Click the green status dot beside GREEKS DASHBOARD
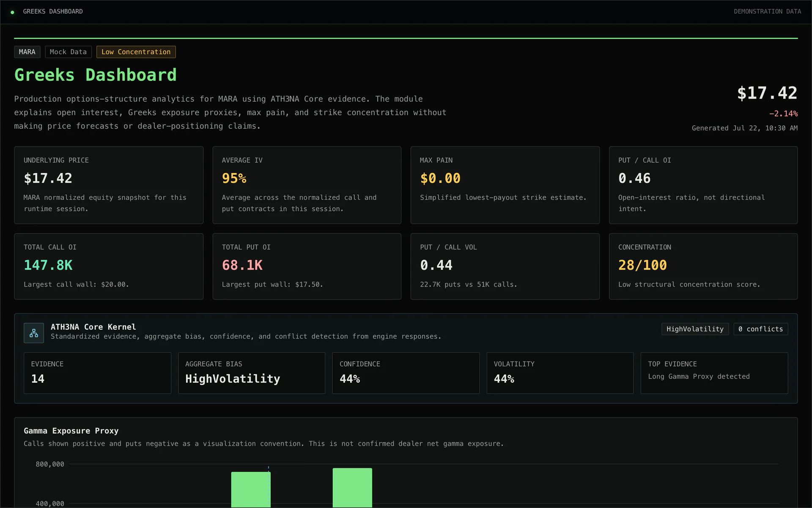812x508 pixels. pos(12,12)
